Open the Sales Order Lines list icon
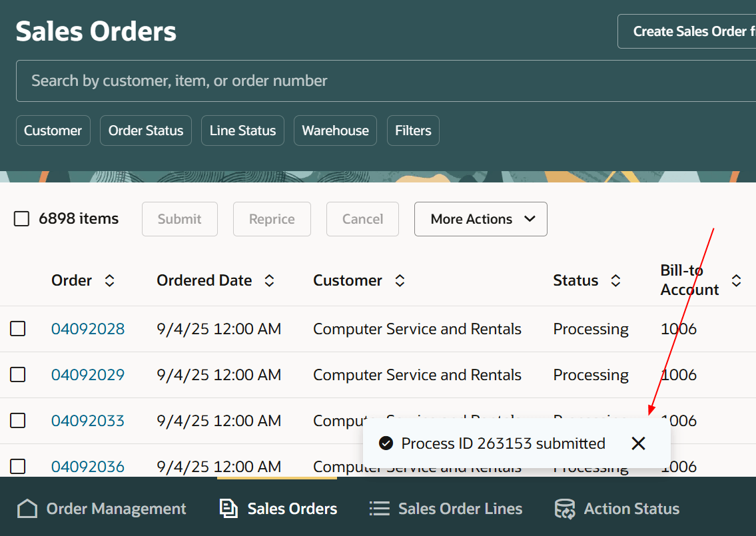The image size is (756, 536). click(379, 508)
